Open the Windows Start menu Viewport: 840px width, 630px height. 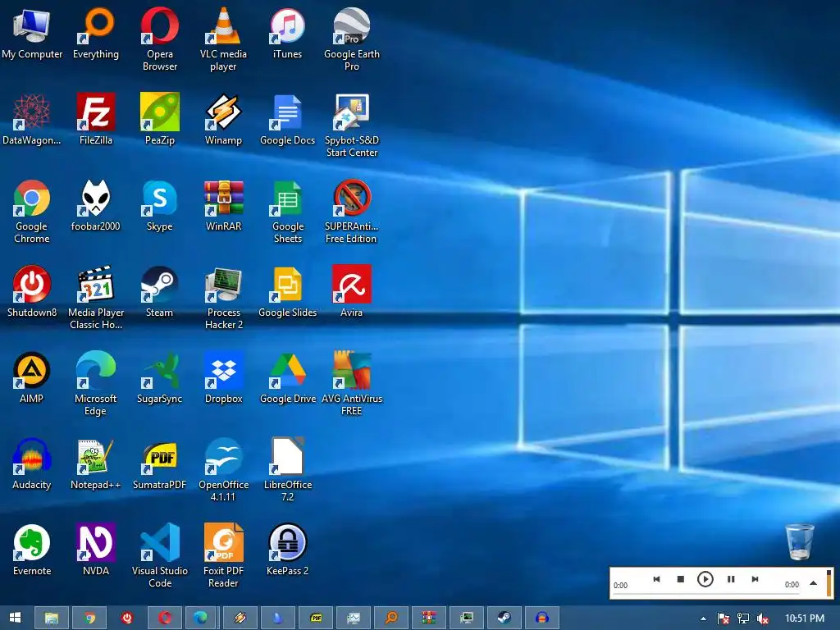(15, 618)
